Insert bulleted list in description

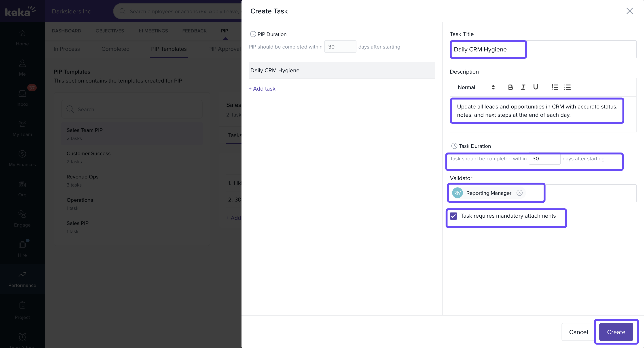click(567, 87)
